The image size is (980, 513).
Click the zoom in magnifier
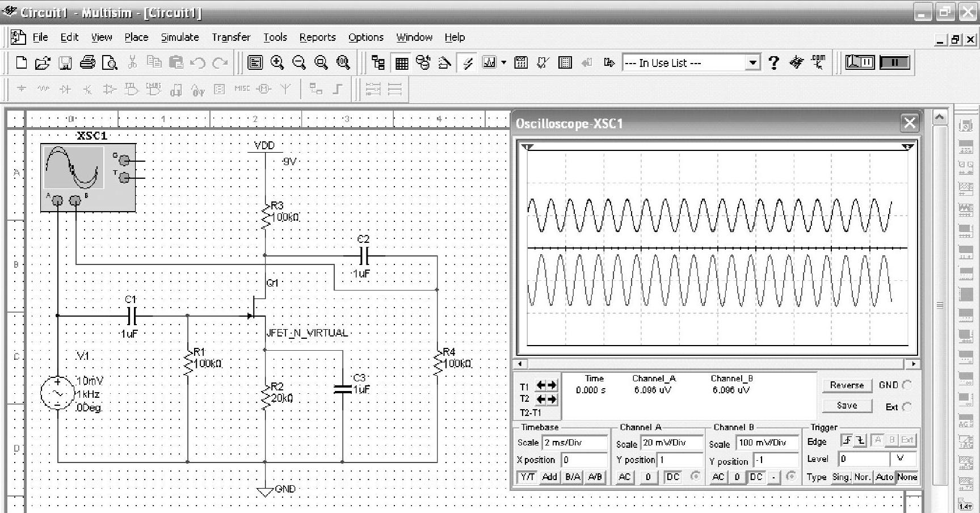point(277,62)
